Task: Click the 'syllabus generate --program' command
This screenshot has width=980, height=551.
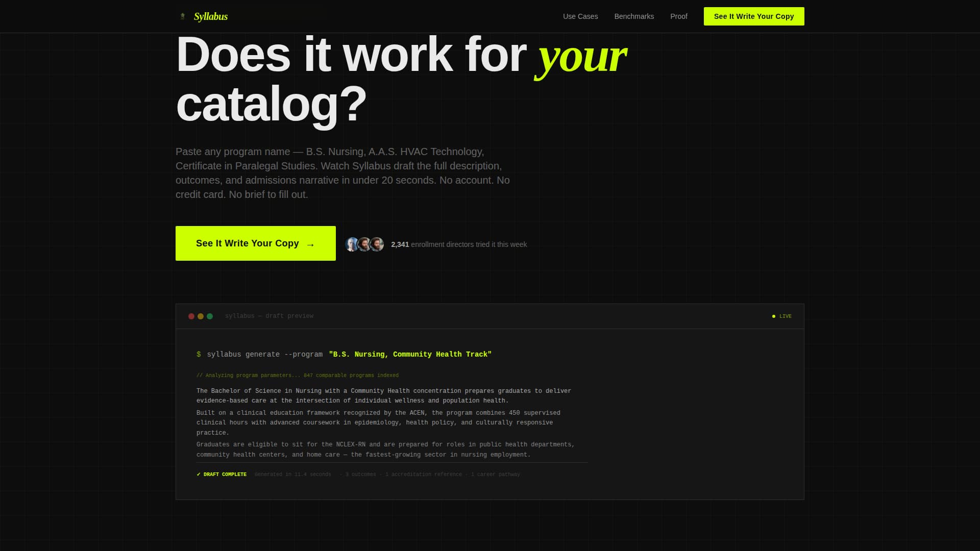Action: [264, 354]
